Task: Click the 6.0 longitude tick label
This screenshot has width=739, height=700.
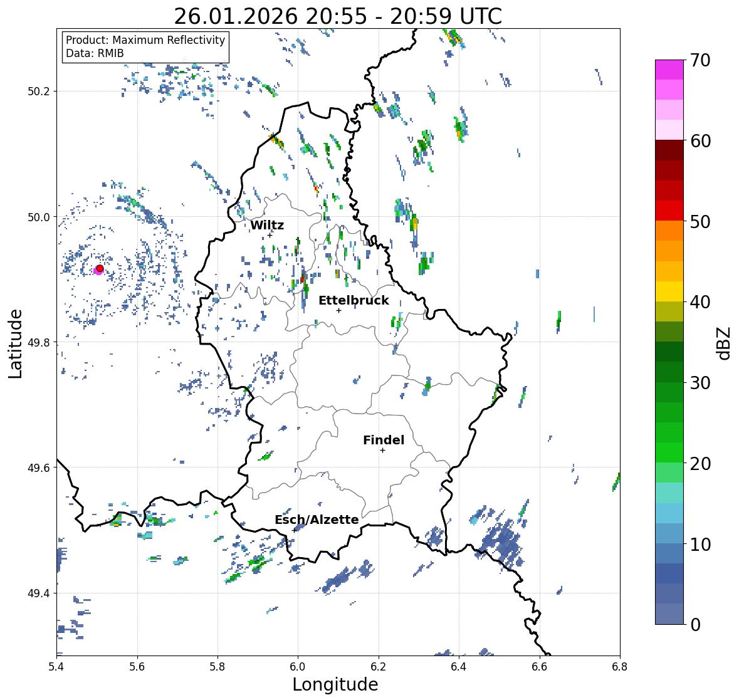Action: (298, 667)
